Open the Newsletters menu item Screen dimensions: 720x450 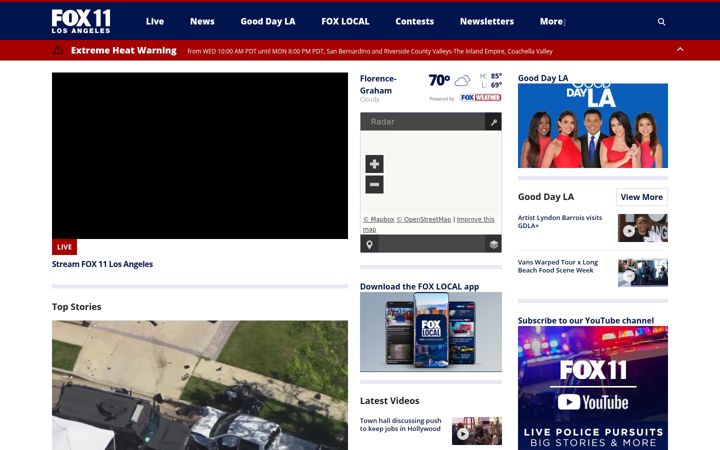tap(487, 22)
